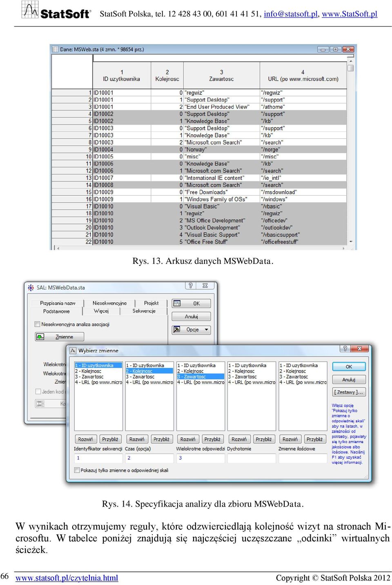Click the StatSoft logo in the page header
This screenshot has height=585, width=392.
pos(56,10)
